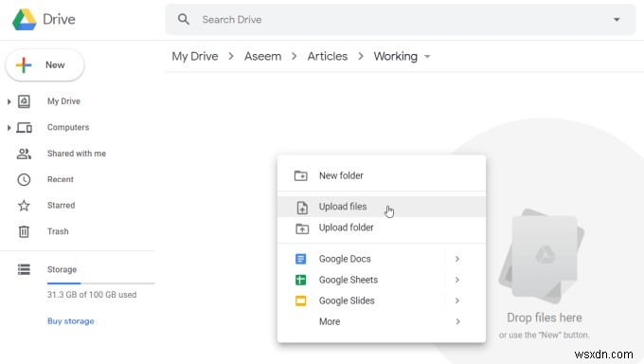
Task: Expand the My Drive tree arrow
Action: click(x=9, y=101)
